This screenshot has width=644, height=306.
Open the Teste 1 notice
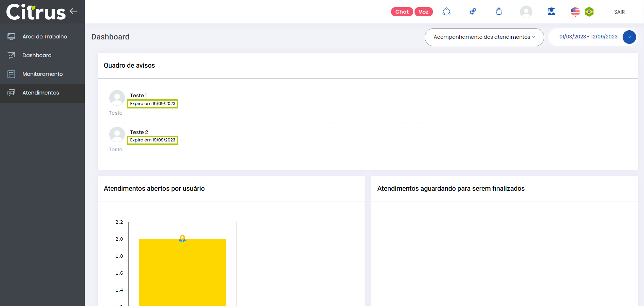(x=139, y=96)
